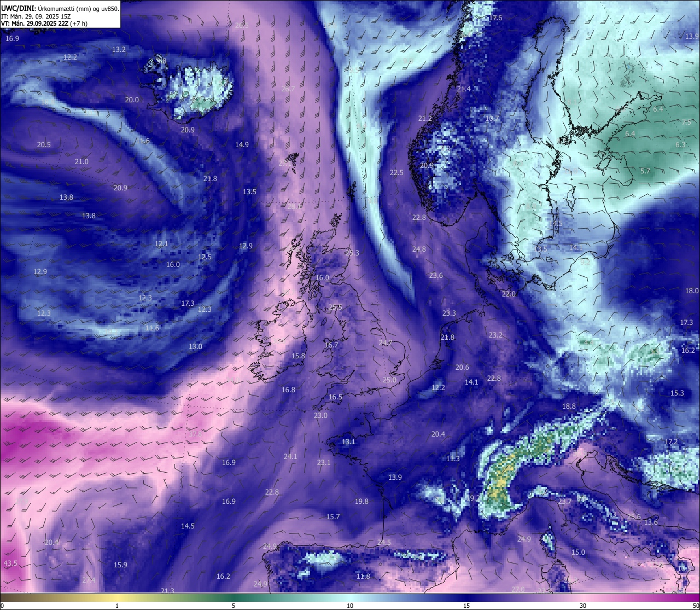Image resolution: width=700 pixels, height=610 pixels.
Task: Click the 14.5 value in the Atlantic
Action: click(188, 526)
